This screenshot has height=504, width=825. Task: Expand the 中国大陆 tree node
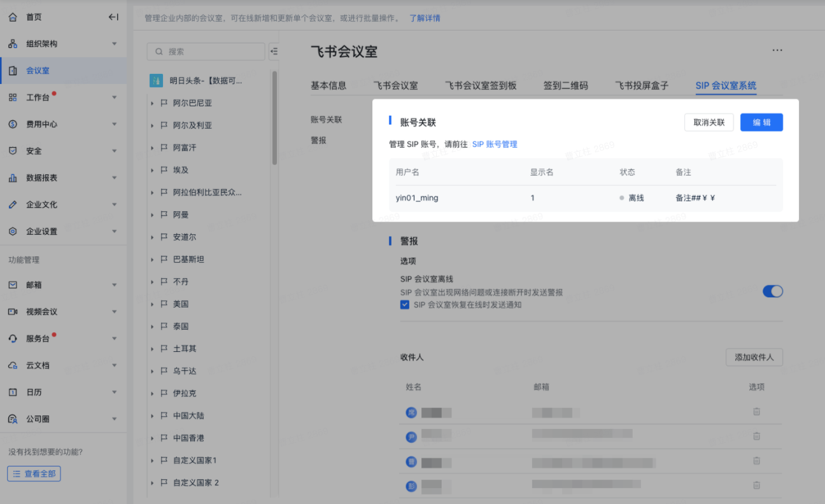pos(152,416)
